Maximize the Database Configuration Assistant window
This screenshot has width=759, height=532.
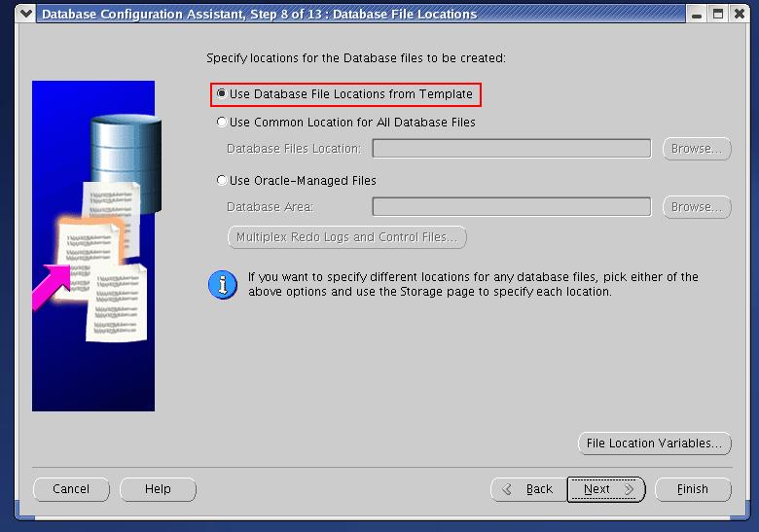coord(718,14)
